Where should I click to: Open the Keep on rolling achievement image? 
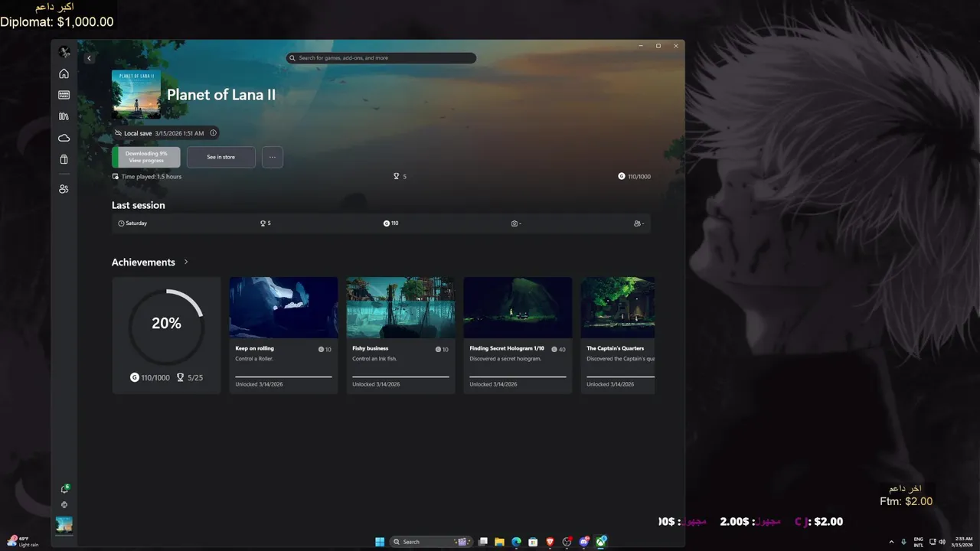(283, 308)
